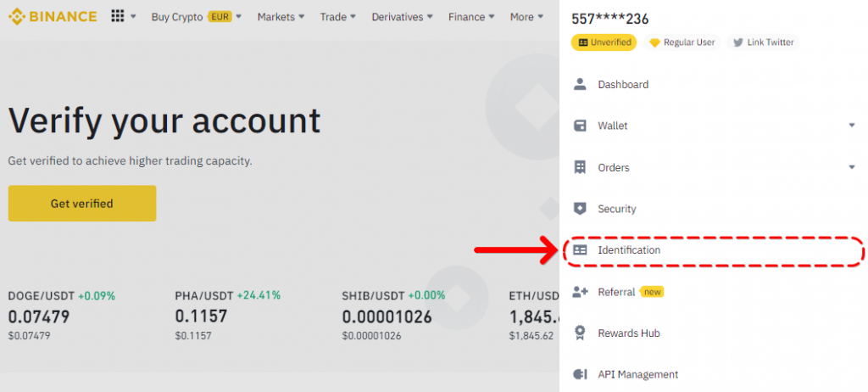868x392 pixels.
Task: Click the Rewards Hub medal icon
Action: click(x=580, y=333)
